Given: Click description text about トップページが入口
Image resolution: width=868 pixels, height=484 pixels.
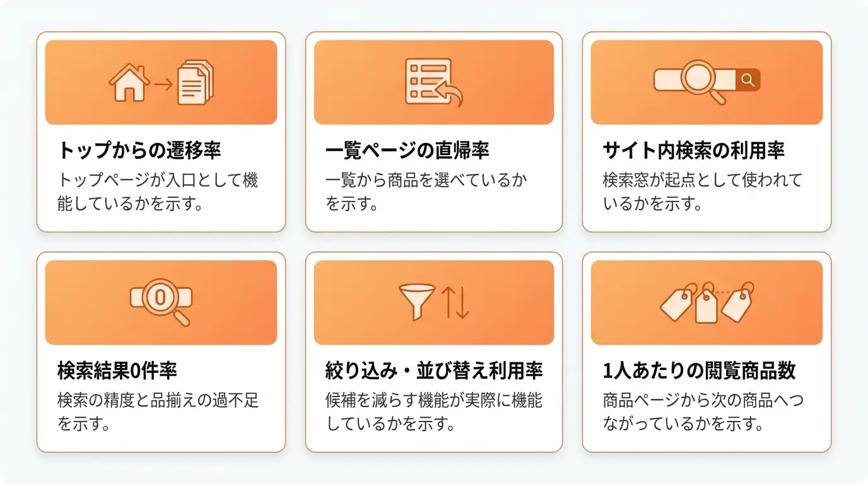Looking at the screenshot, I should 158,192.
